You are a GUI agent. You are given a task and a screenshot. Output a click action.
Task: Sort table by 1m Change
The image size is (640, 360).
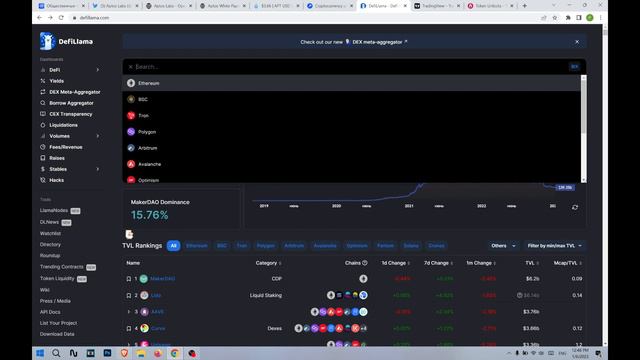pos(481,263)
